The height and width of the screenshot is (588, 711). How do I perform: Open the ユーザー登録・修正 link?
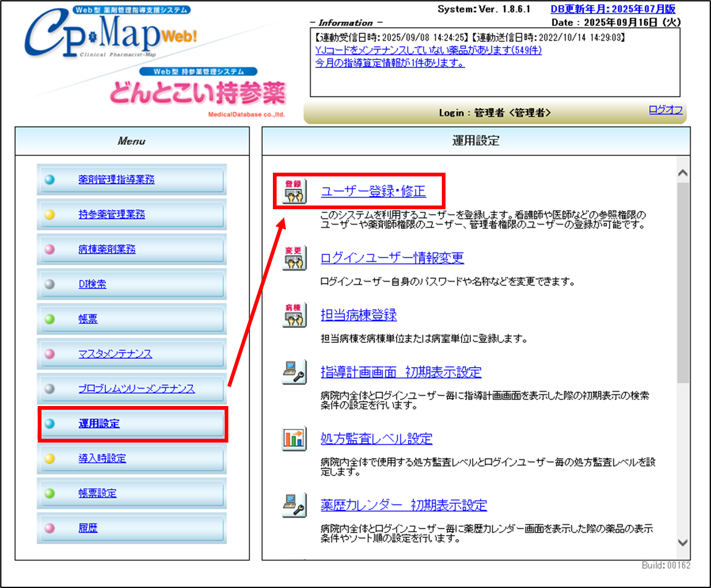373,192
